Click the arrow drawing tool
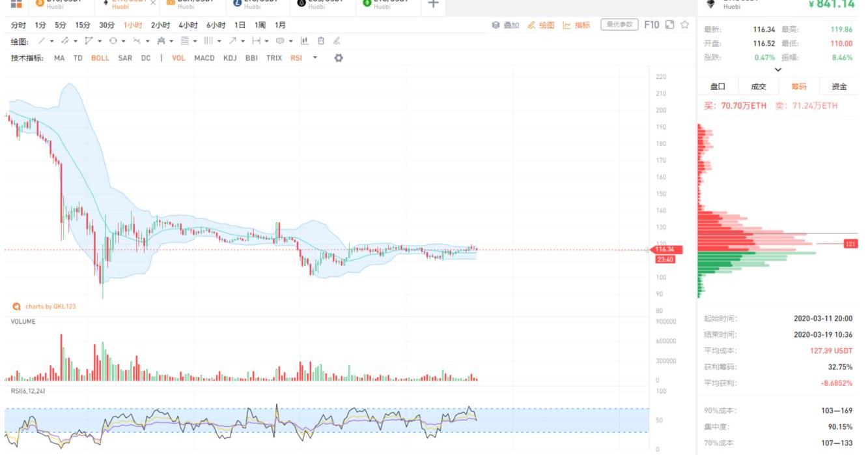The image size is (868, 455). (x=232, y=41)
